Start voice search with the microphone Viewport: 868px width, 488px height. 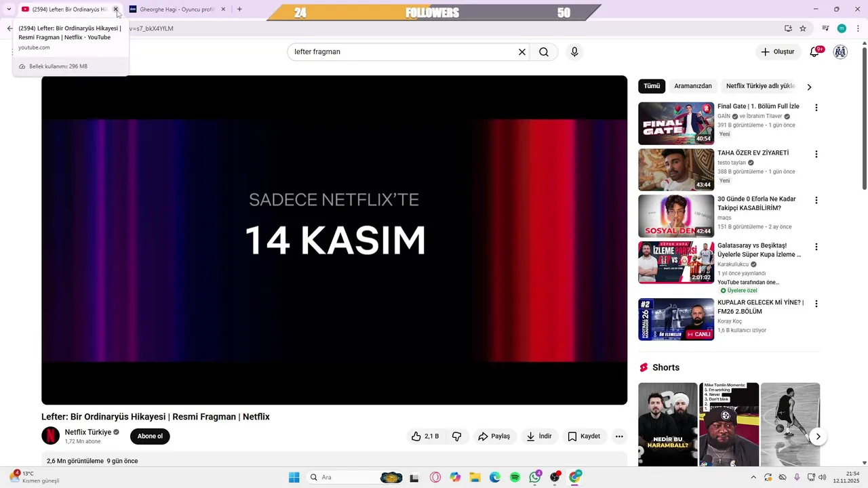click(574, 52)
